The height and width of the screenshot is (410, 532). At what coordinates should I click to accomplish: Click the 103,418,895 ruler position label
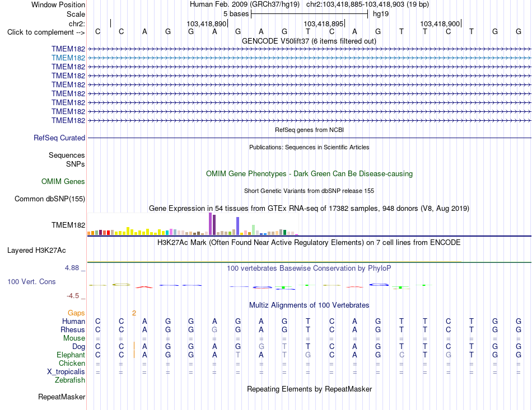pos(323,23)
